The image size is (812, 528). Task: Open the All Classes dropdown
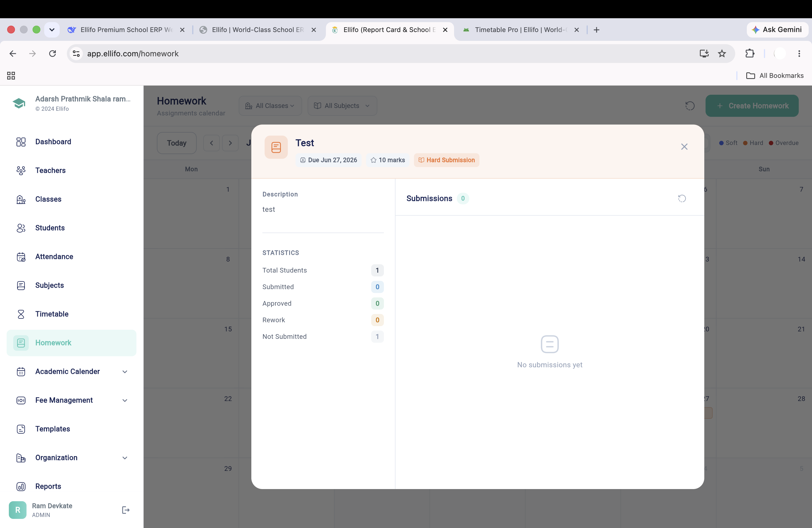270,106
